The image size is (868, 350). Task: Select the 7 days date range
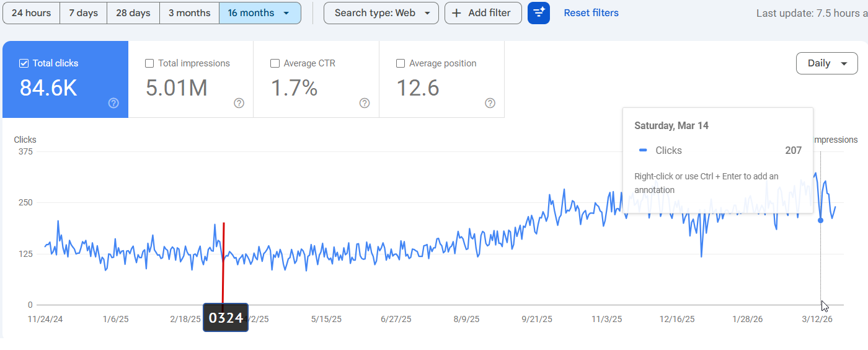pos(83,13)
